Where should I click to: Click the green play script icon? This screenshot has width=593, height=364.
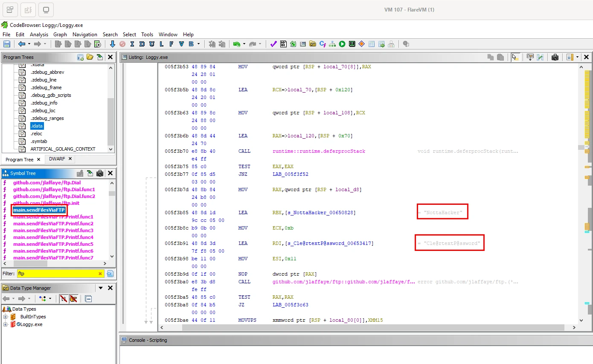342,44
